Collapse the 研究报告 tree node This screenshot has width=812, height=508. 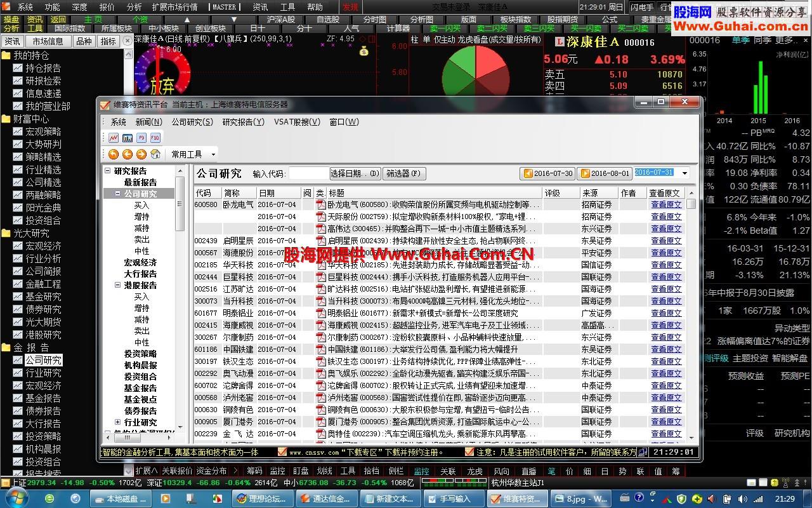click(x=108, y=171)
